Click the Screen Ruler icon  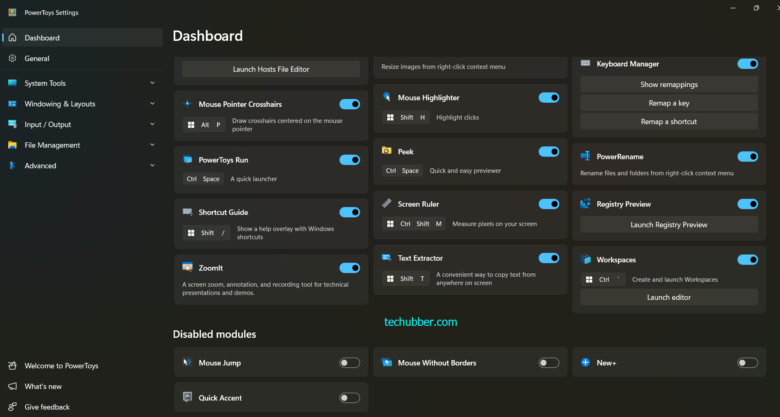[x=387, y=203]
